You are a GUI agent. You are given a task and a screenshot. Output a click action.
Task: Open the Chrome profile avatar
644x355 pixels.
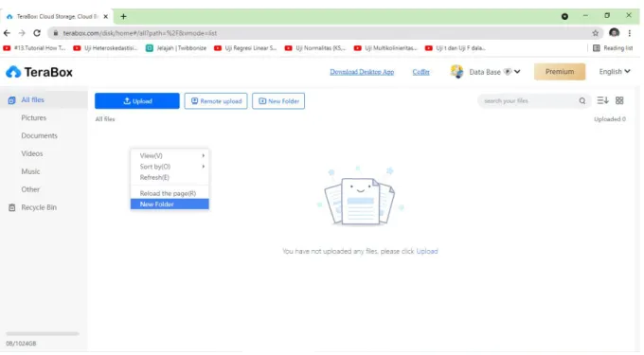[614, 33]
